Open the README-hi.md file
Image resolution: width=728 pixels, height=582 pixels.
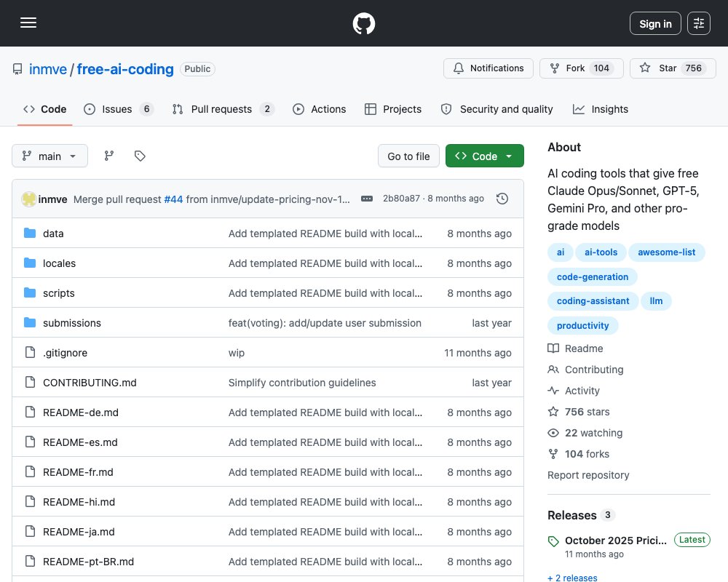79,502
